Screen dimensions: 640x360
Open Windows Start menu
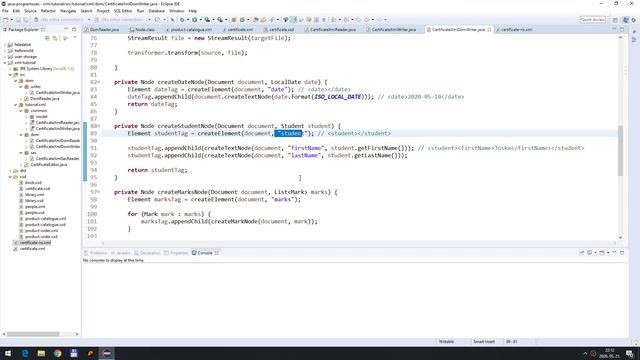(x=8, y=353)
